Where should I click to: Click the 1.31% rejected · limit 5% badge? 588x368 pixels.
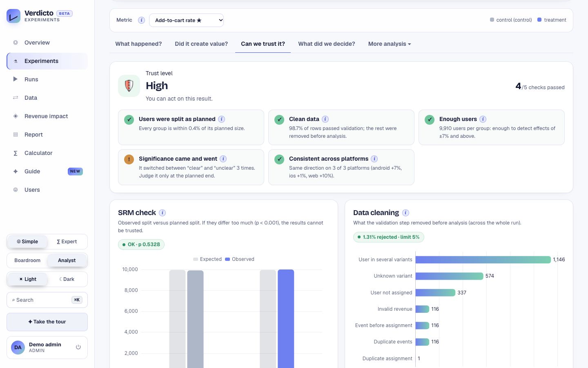389,237
